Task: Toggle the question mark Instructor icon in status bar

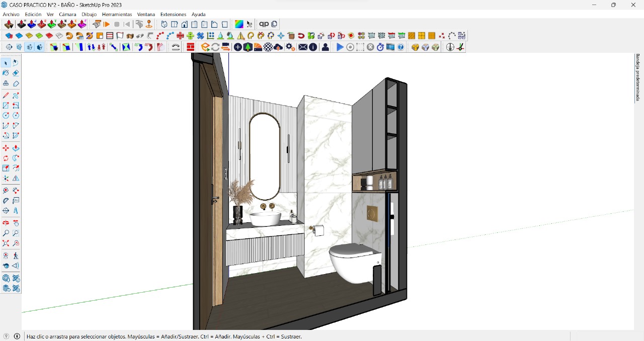Action: [7, 336]
